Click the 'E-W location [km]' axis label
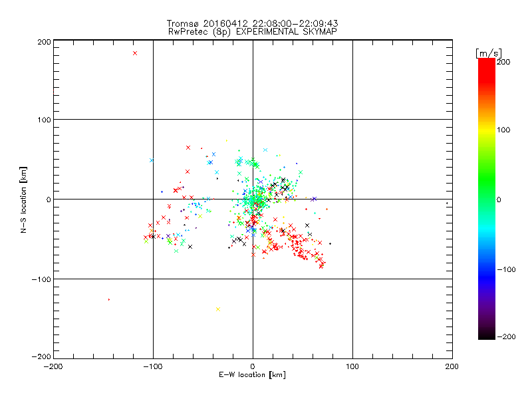532x399 pixels. click(252, 375)
